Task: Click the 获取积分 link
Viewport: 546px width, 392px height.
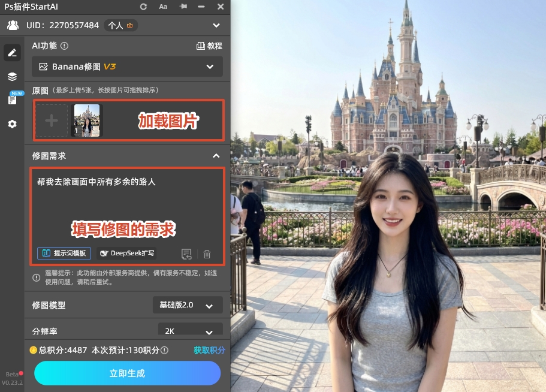Action: (209, 350)
